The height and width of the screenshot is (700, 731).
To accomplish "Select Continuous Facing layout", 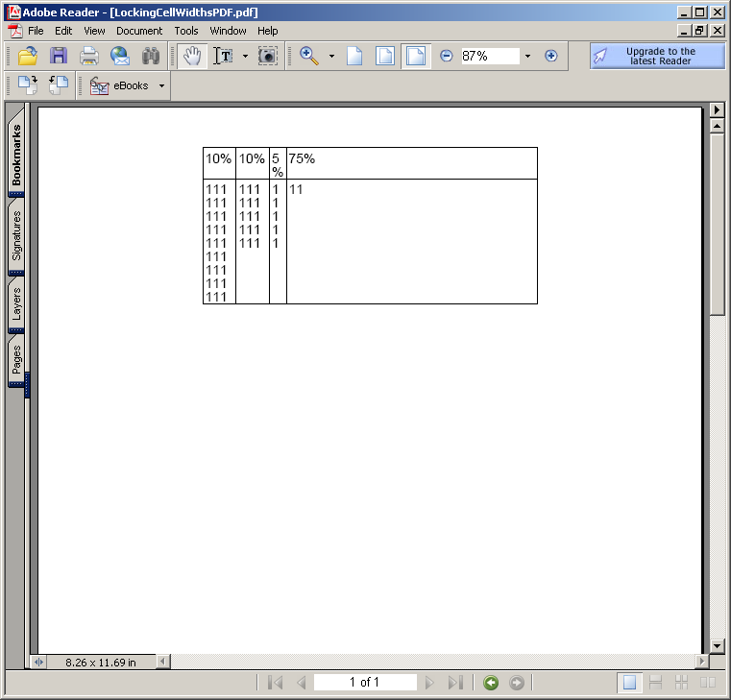I will (682, 683).
